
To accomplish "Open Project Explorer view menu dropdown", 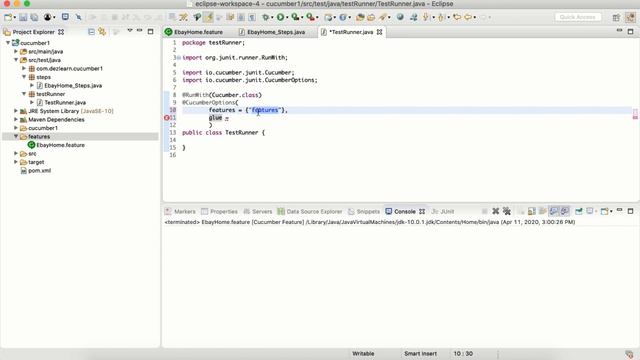I will pyautogui.click(x=130, y=31).
